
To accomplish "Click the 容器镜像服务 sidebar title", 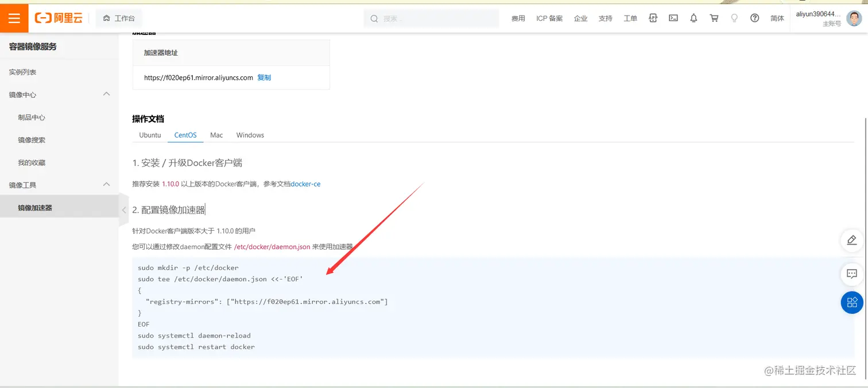I will [33, 47].
